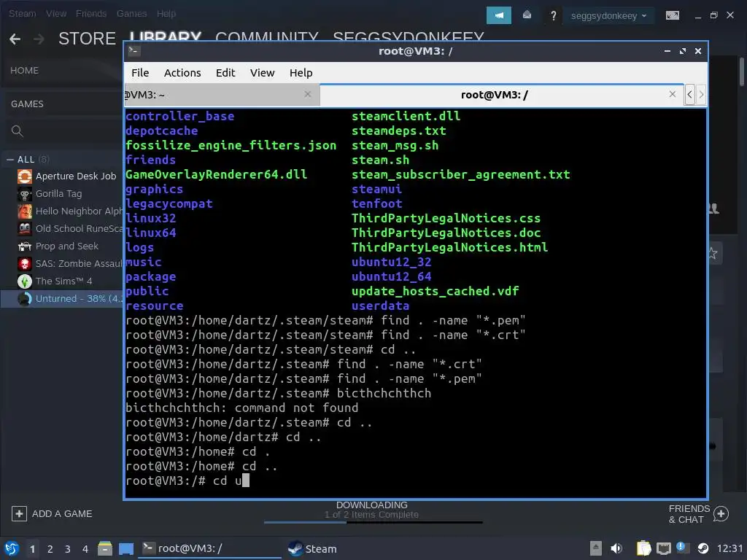Activate Steam taskbar entry
Image resolution: width=747 pixels, height=560 pixels.
pos(312,548)
